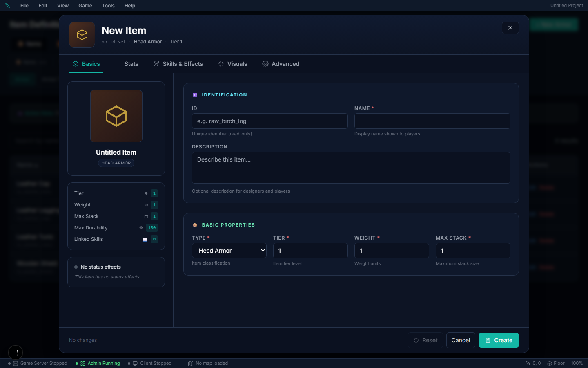The width and height of the screenshot is (588, 368).
Task: Click the map icon beside No map loaded
Action: point(190,363)
